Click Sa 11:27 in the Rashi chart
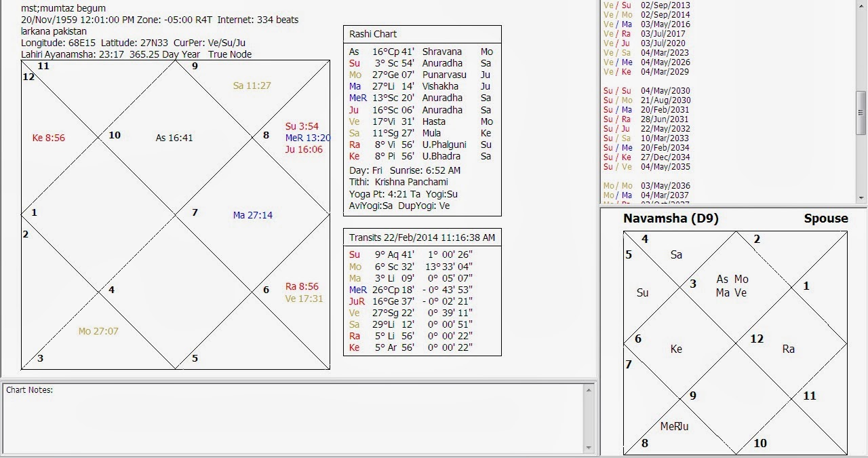868x458 pixels. [252, 85]
